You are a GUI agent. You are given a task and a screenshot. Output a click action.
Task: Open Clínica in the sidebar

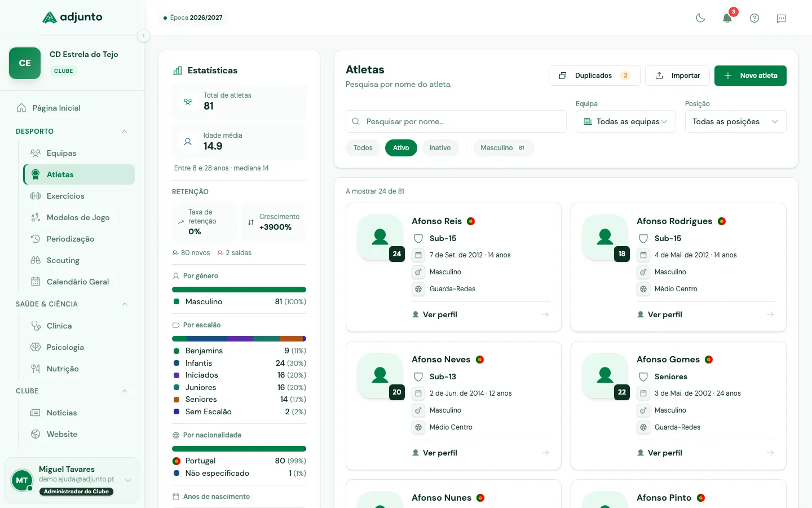79,326
